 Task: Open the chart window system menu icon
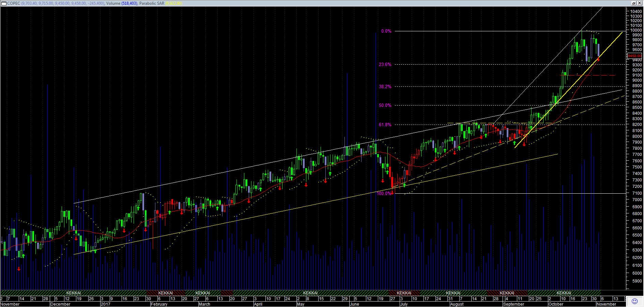[x=4, y=3]
